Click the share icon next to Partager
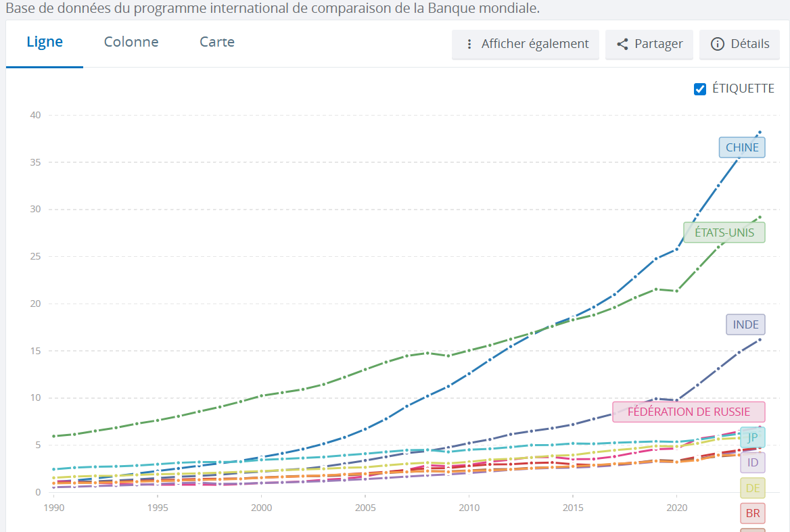 [623, 44]
